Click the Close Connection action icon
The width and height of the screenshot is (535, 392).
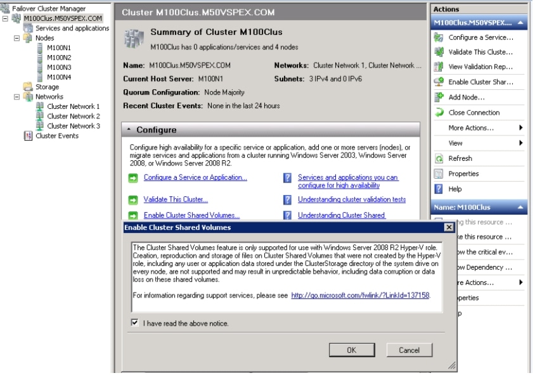[x=439, y=113]
